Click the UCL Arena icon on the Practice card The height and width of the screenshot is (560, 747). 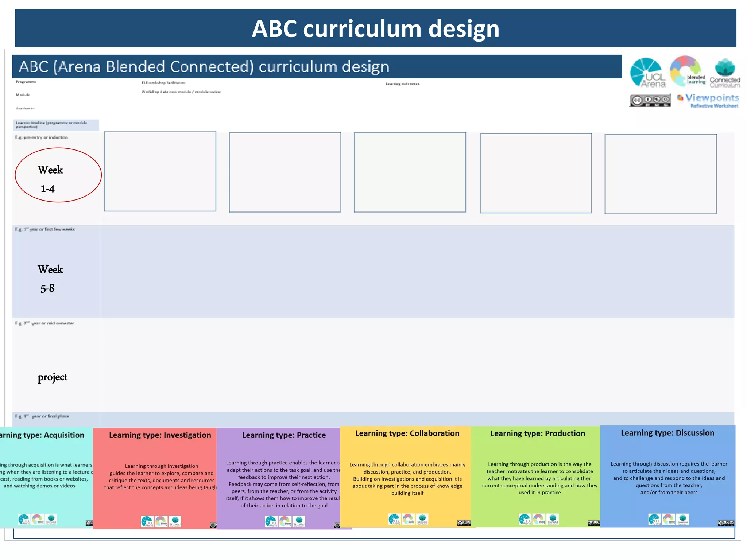[271, 521]
